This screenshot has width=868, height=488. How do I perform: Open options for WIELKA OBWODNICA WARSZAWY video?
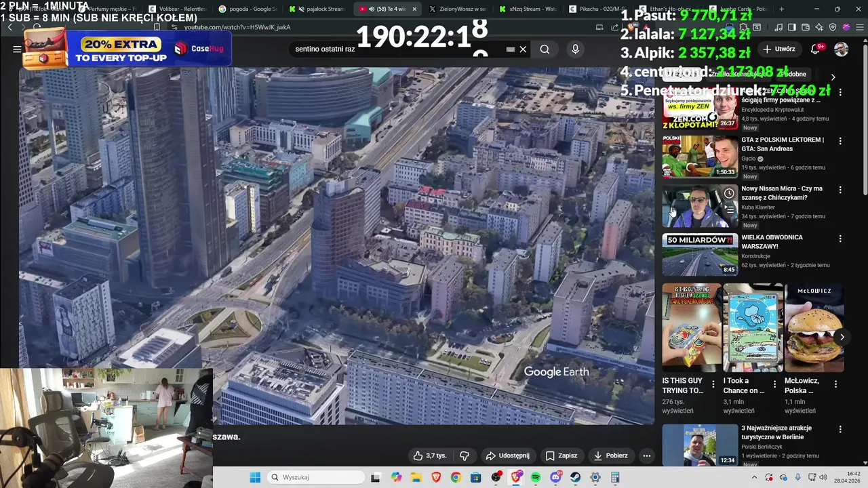pos(840,239)
